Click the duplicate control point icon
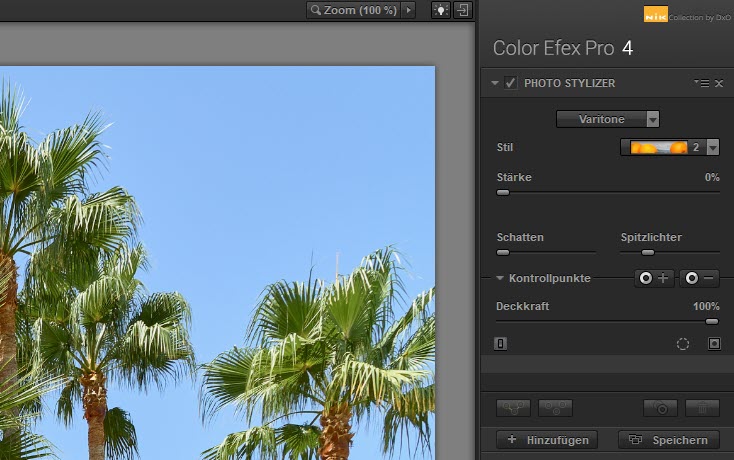734x460 pixels. point(661,408)
